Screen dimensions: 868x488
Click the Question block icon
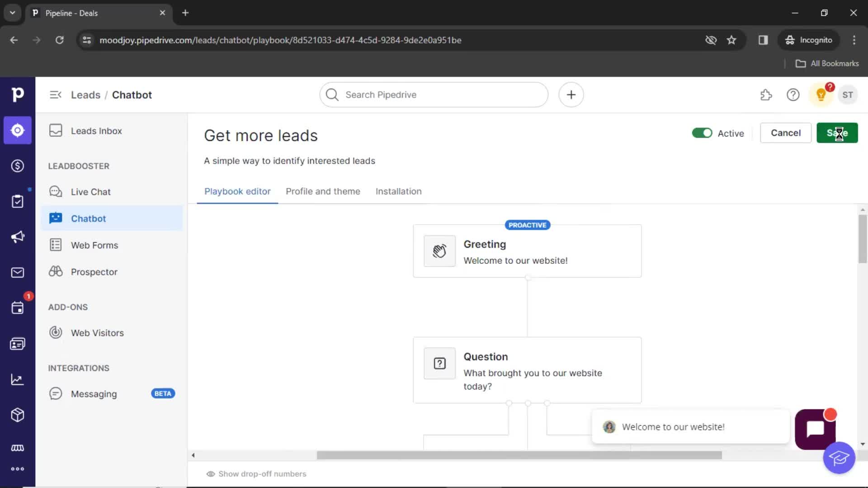coord(439,363)
